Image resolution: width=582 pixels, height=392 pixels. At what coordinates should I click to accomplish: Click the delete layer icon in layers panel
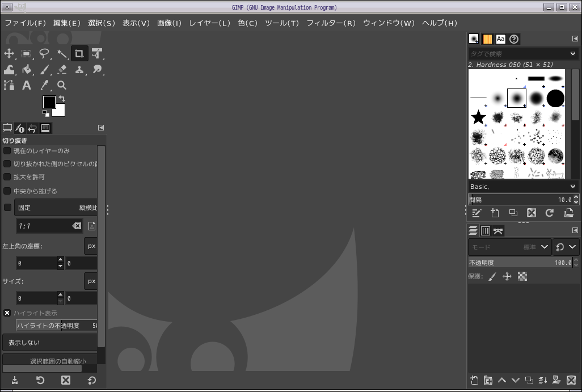[x=571, y=380]
